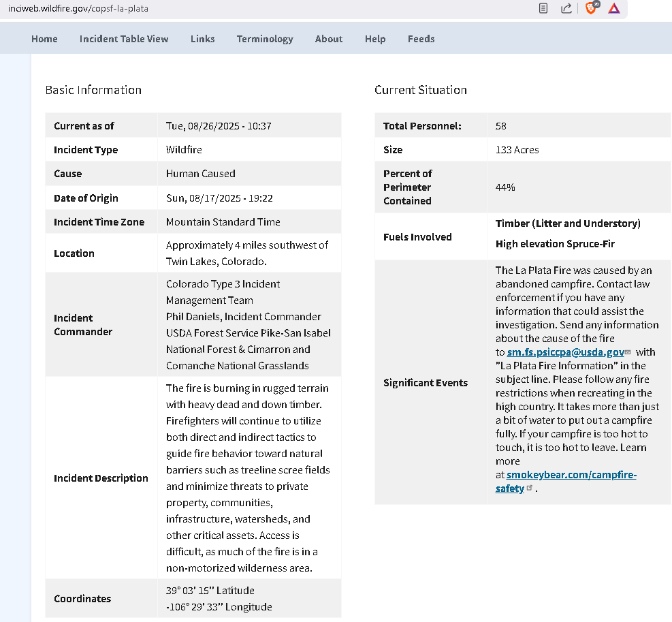Click the address bar URL inciweb.wildfire.gov
The width and height of the screenshot is (672, 622).
coord(78,9)
